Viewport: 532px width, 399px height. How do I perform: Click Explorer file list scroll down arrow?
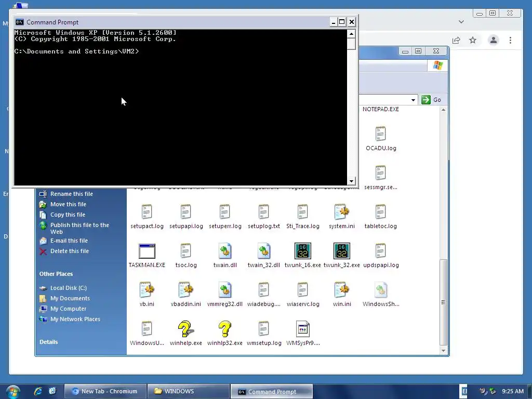pos(443,351)
